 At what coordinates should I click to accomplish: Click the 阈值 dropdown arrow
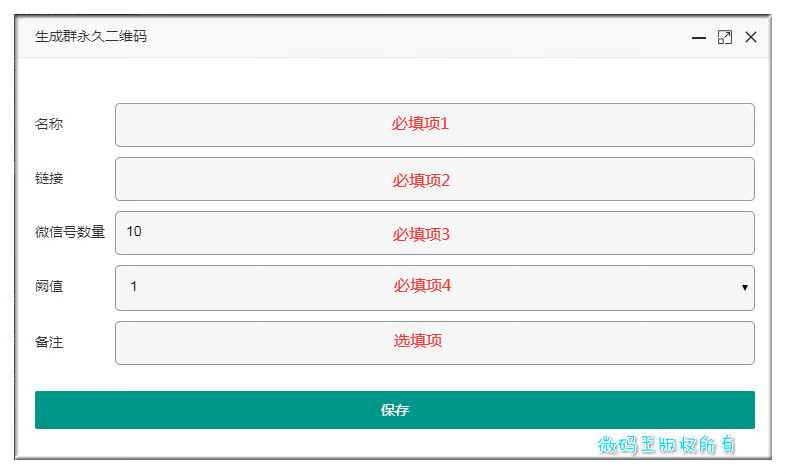(x=744, y=288)
